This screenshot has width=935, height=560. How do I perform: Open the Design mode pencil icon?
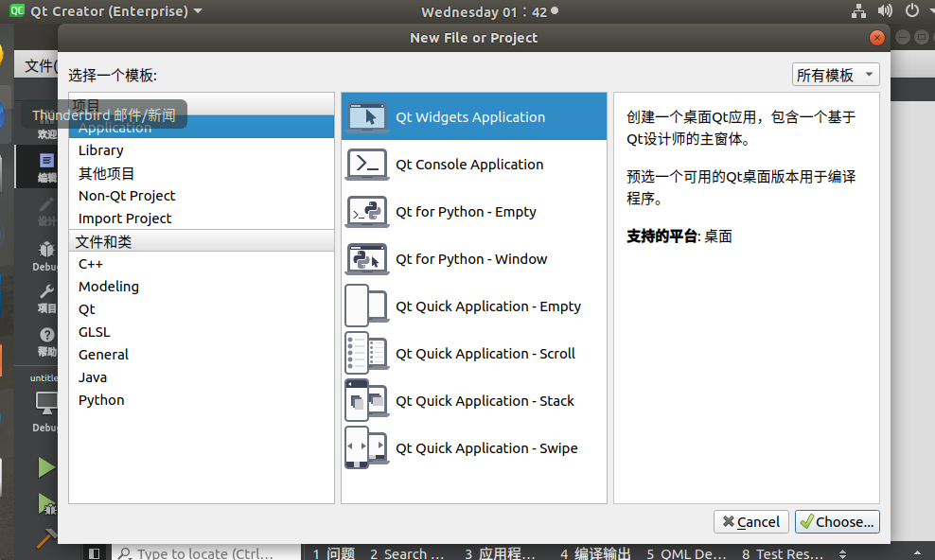click(46, 205)
